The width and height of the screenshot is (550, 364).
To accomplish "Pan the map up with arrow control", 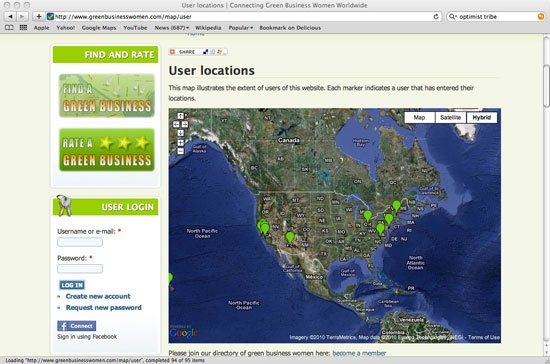I will click(x=180, y=116).
